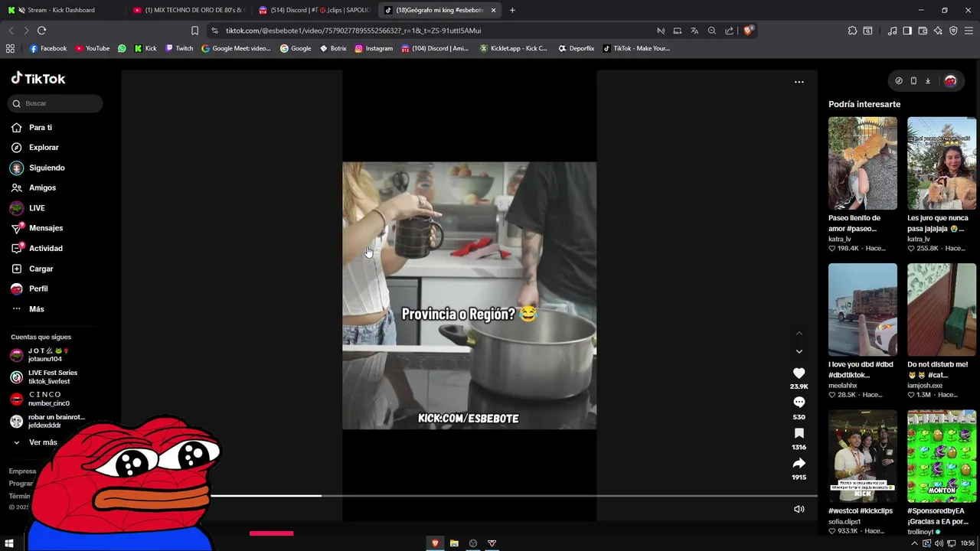The height and width of the screenshot is (551, 980).
Task: Open 'Paseo llenito de amor' video thumbnail
Action: click(x=862, y=163)
